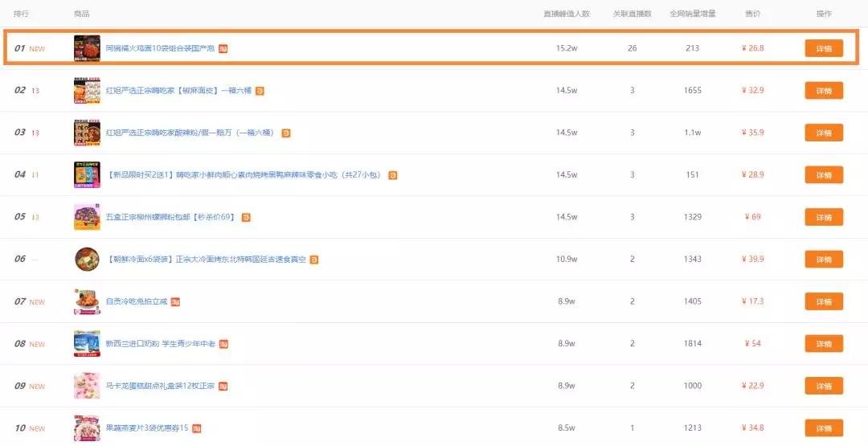Open 详情 for 果蔬燕麦片 rank 10
The height and width of the screenshot is (446, 868).
824,428
